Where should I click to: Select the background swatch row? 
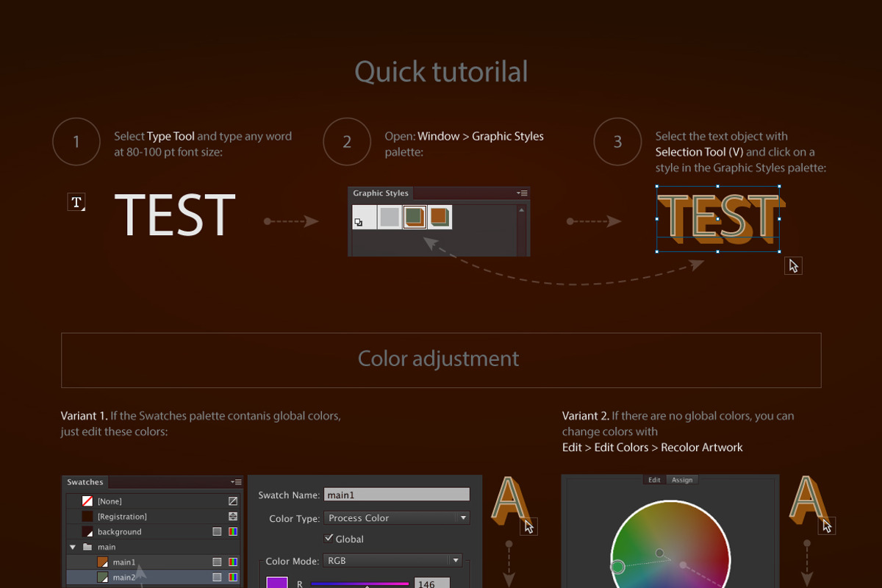click(x=153, y=531)
